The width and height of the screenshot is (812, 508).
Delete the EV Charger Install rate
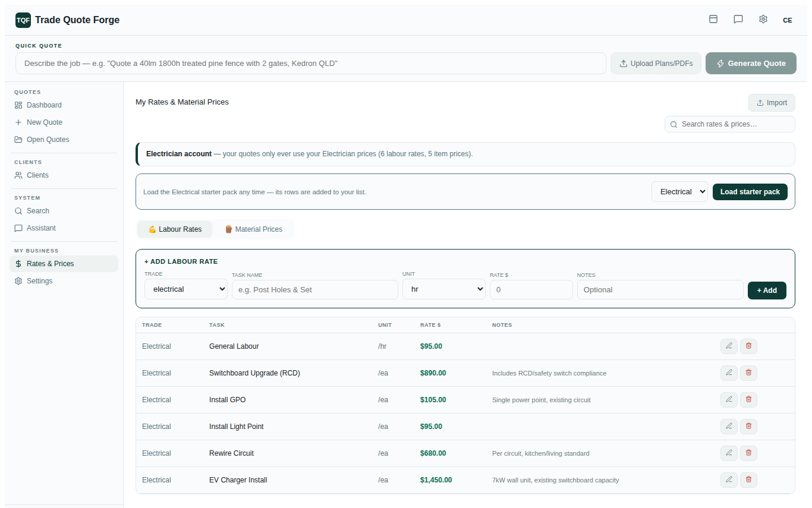pyautogui.click(x=748, y=480)
